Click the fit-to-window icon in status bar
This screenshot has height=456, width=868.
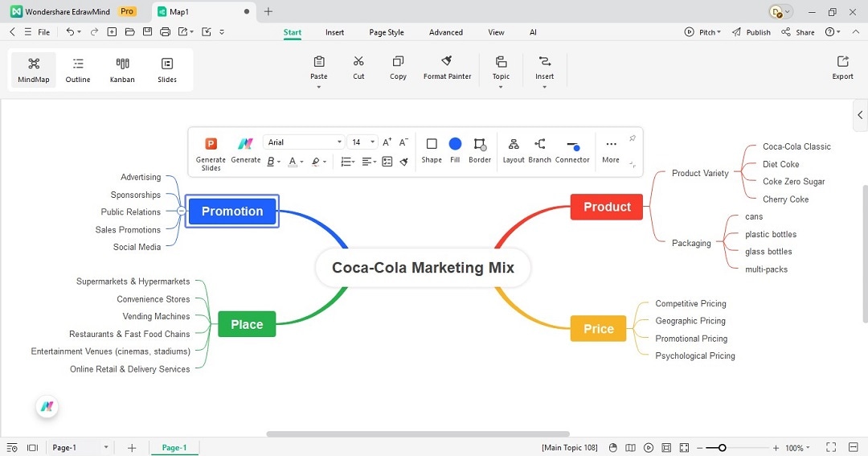[x=666, y=448]
